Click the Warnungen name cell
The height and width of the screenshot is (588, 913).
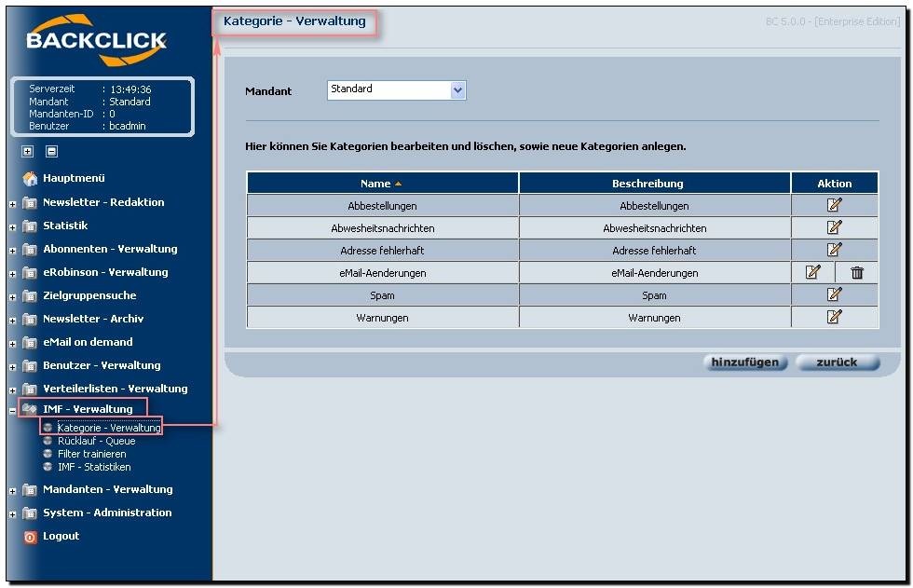[x=382, y=317]
